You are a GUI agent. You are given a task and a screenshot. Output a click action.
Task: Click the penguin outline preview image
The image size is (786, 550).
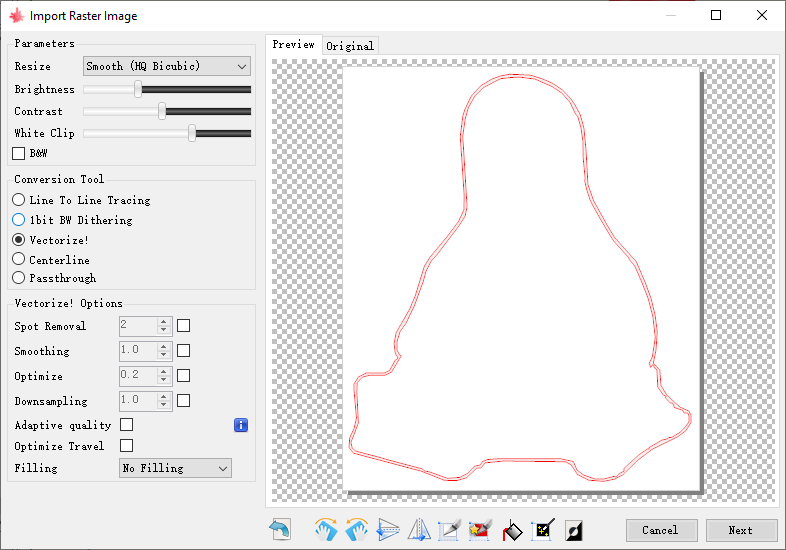tap(521, 278)
